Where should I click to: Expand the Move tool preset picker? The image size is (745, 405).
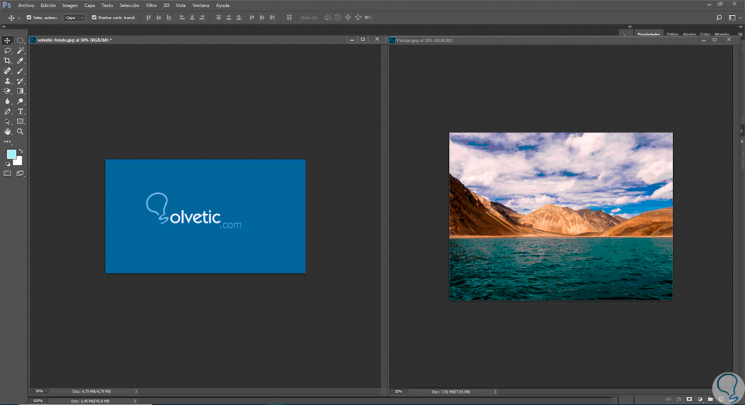point(17,17)
